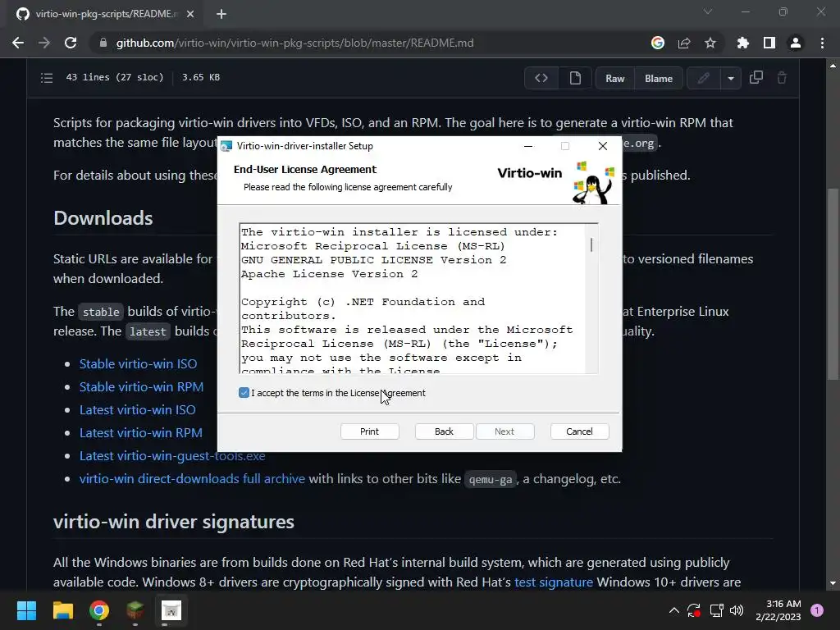Open Minecraft grass block taskbar icon
This screenshot has width=840, height=630.
pyautogui.click(x=135, y=610)
